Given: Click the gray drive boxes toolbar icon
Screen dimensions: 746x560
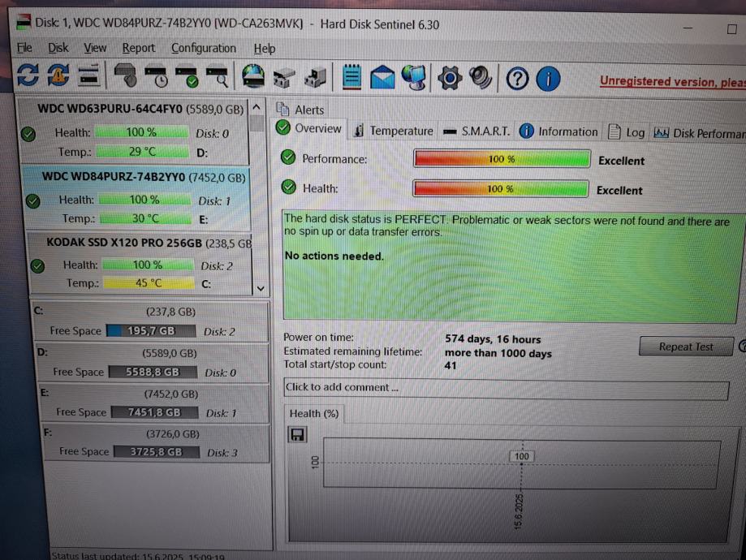Looking at the screenshot, I should tap(284, 78).
